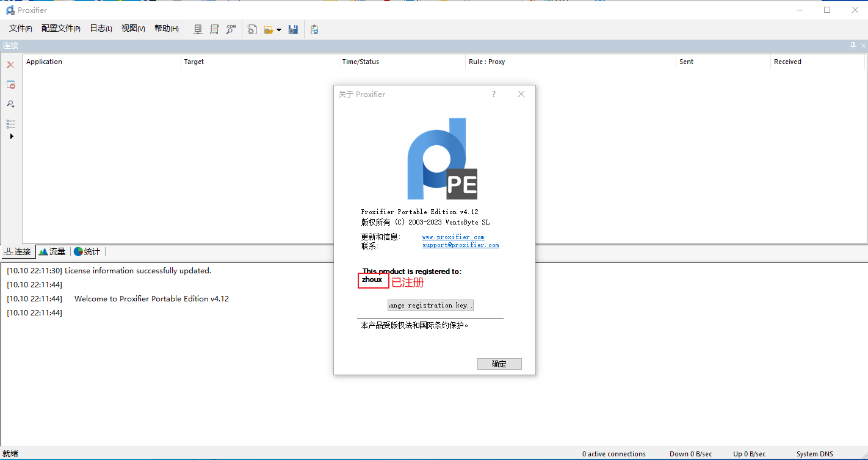Image resolution: width=868 pixels, height=460 pixels.
Task: Click the 确定 button in About dialog
Action: 499,364
